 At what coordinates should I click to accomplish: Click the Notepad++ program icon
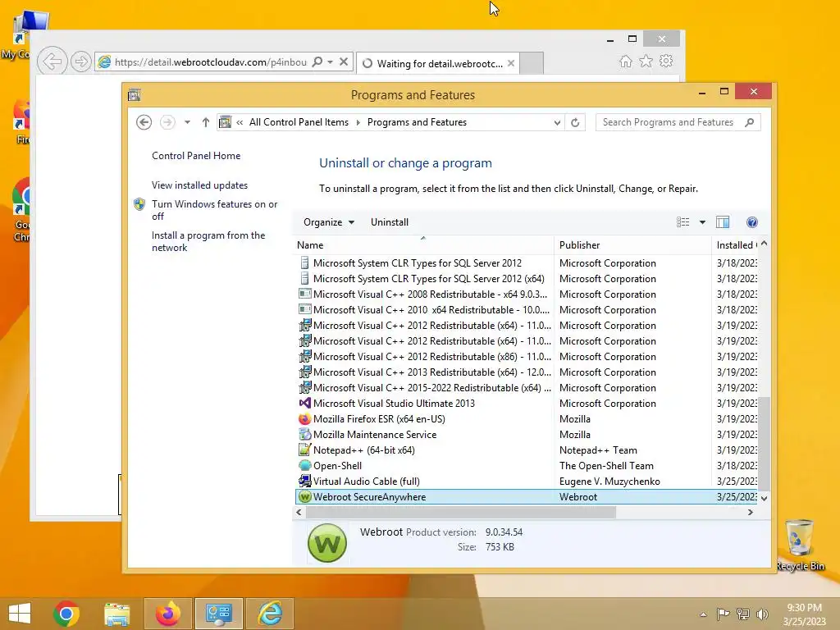pyautogui.click(x=305, y=450)
